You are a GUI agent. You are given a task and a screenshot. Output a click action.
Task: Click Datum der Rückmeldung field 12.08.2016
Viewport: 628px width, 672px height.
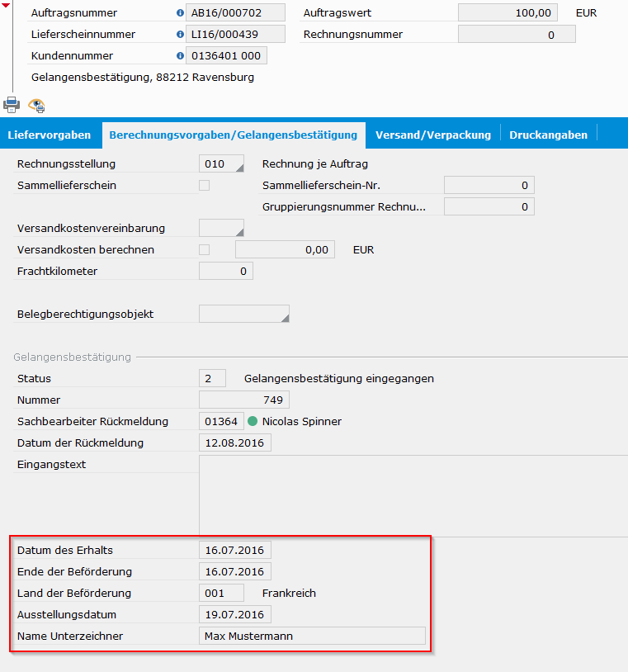coord(234,442)
